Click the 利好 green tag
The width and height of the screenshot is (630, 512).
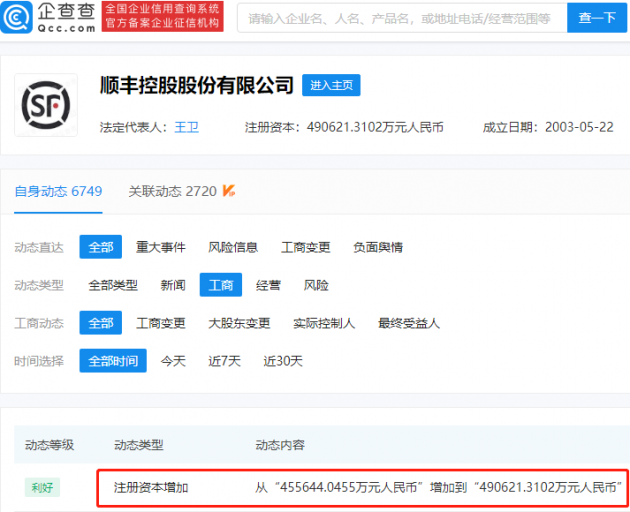[42, 487]
